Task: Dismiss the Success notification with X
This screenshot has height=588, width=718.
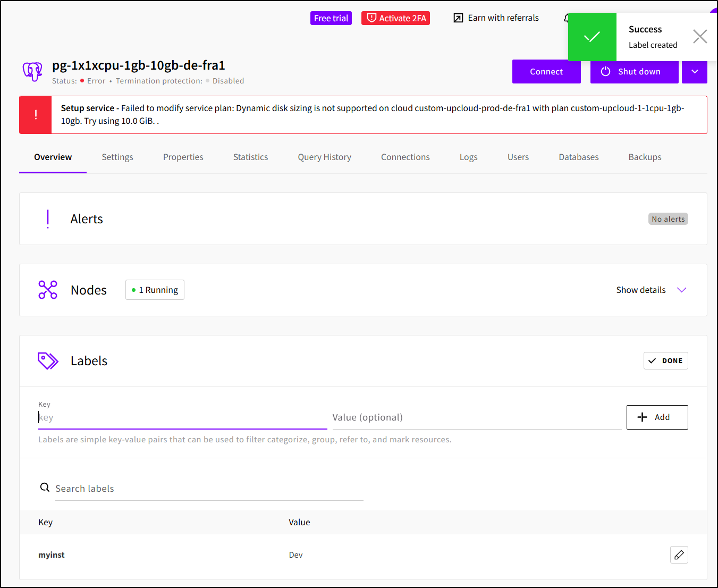Action: coord(700,37)
